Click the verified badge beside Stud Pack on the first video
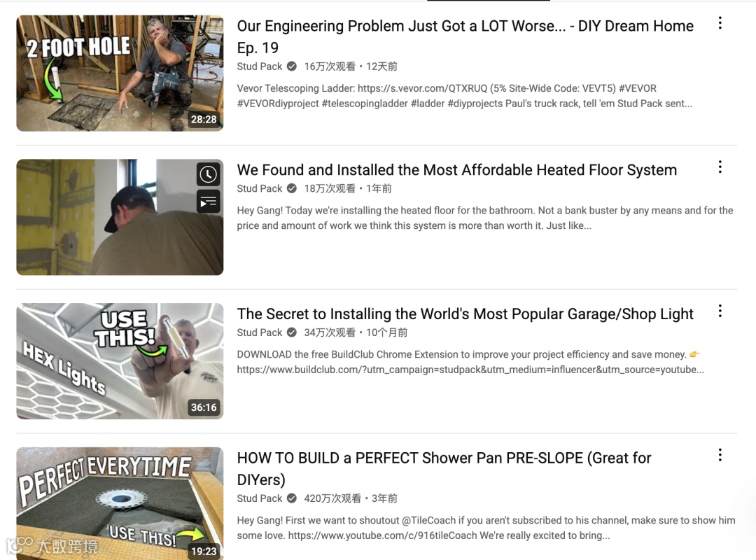This screenshot has height=560, width=756. 292,66
